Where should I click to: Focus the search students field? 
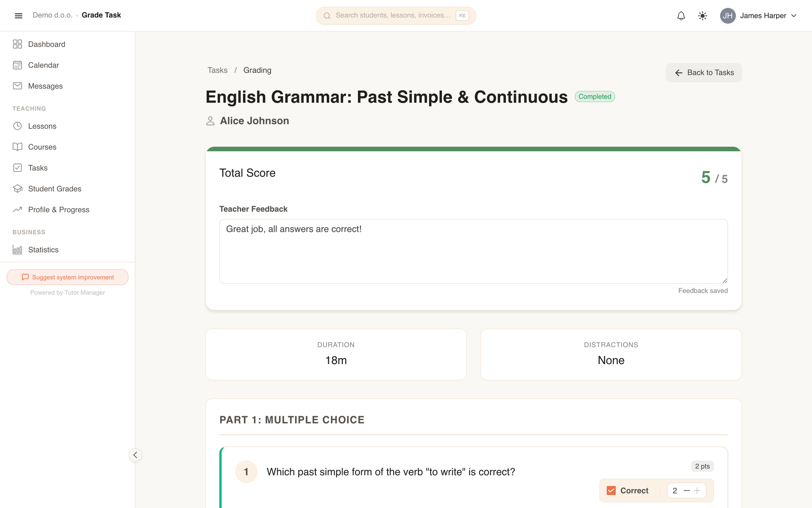396,16
